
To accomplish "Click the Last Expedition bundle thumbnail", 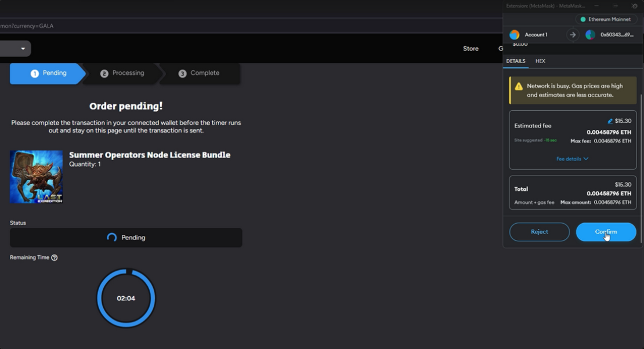I will tap(37, 177).
